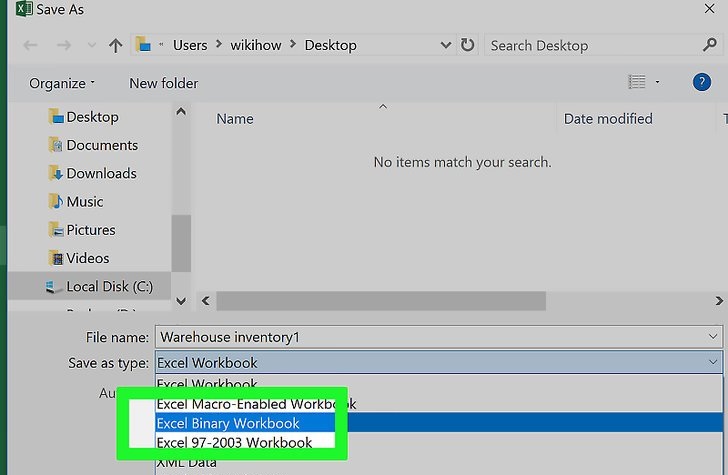Refresh the current folder view
Viewport: 728px width, 475px height.
[x=468, y=45]
